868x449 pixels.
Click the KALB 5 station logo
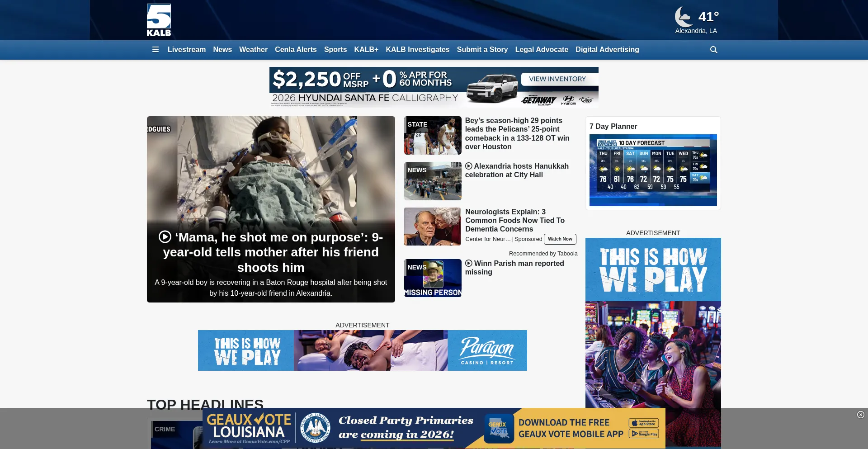159,20
